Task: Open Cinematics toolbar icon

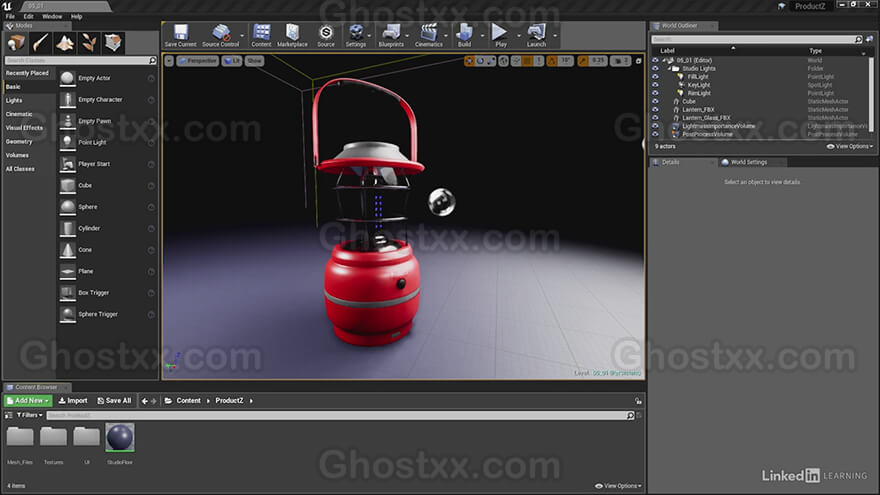Action: pyautogui.click(x=429, y=35)
